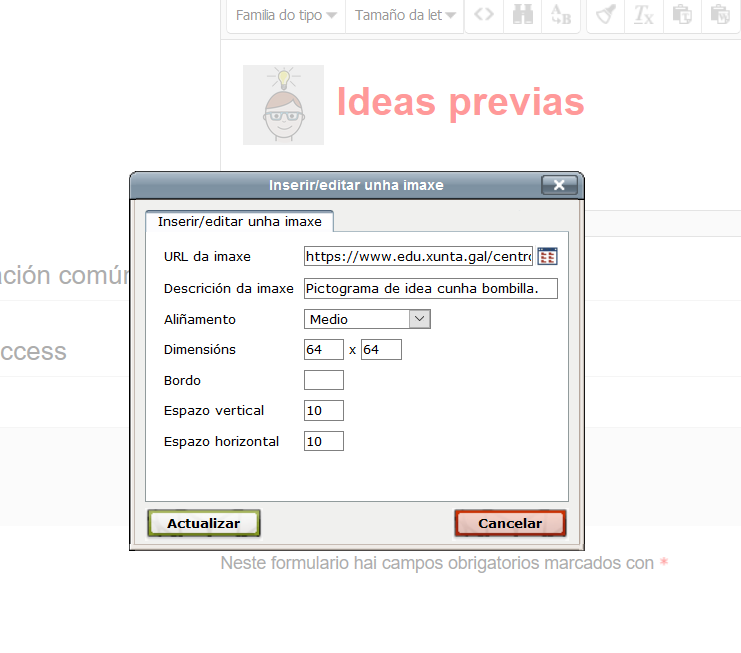741x653 pixels.
Task: Expand the Familia do tipo dropdown
Action: click(285, 16)
